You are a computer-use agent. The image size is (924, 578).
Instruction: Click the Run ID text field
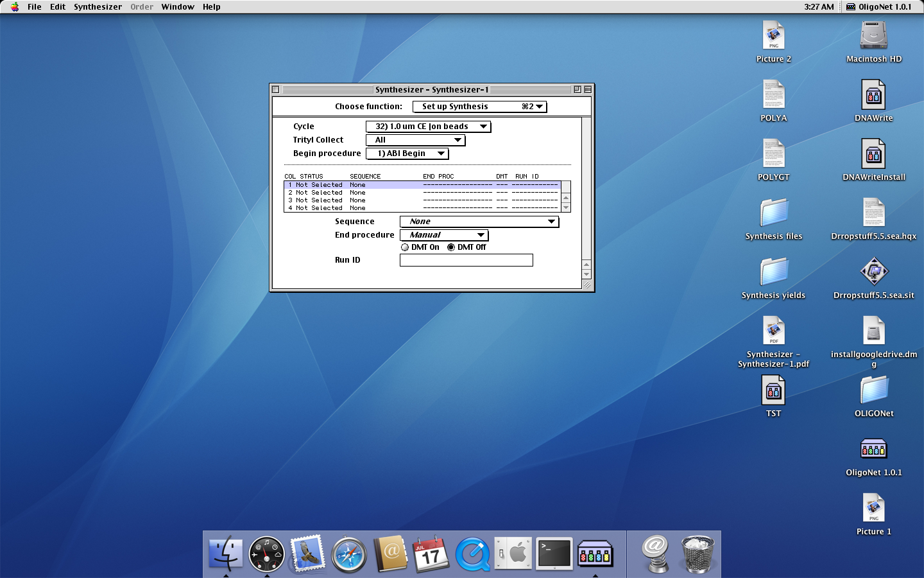[466, 260]
